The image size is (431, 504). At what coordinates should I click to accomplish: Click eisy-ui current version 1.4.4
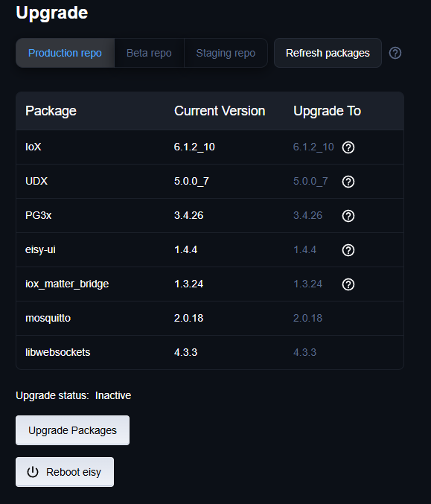(186, 249)
